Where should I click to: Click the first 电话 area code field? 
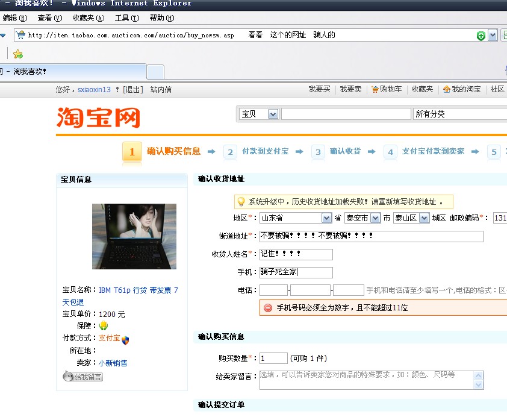[273, 290]
